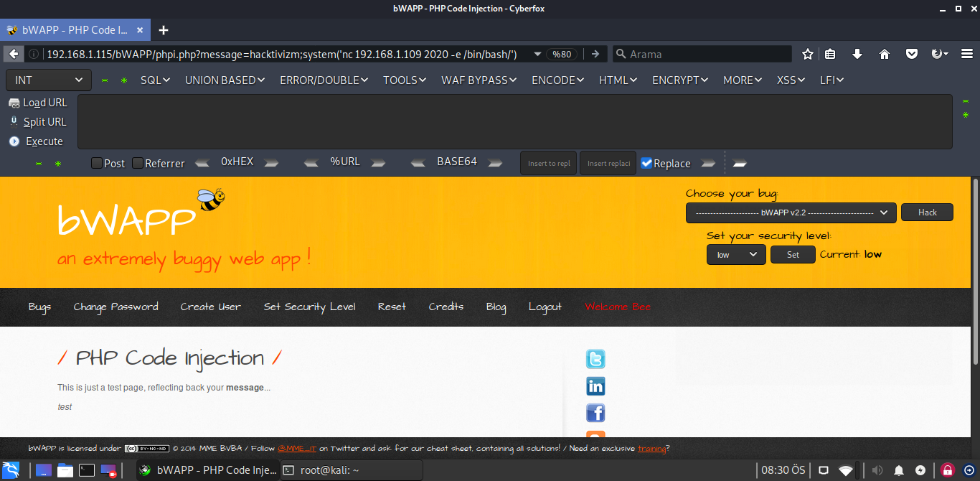Screen dimensions: 980x481
Task: Open the Kali applications menu
Action: tap(11, 470)
